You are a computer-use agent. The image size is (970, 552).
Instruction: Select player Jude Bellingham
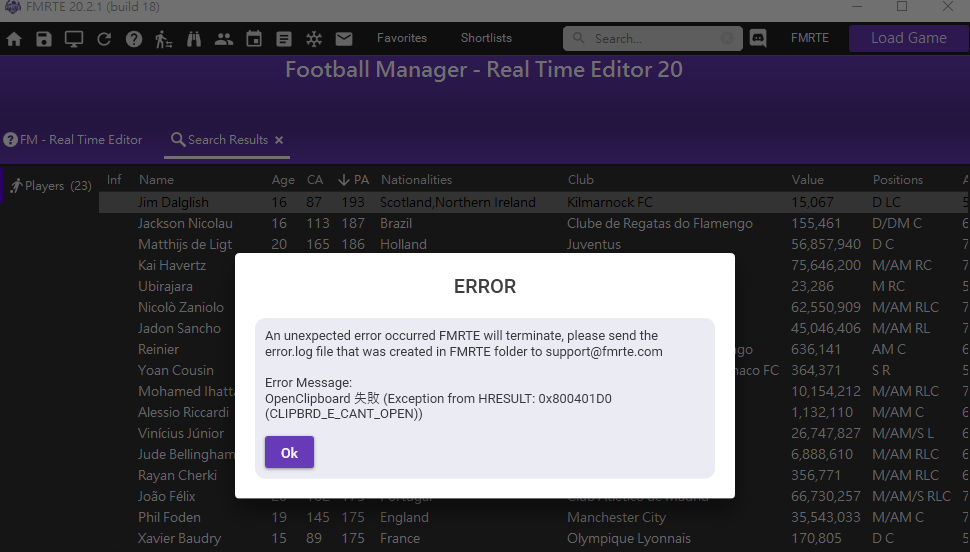[186, 455]
